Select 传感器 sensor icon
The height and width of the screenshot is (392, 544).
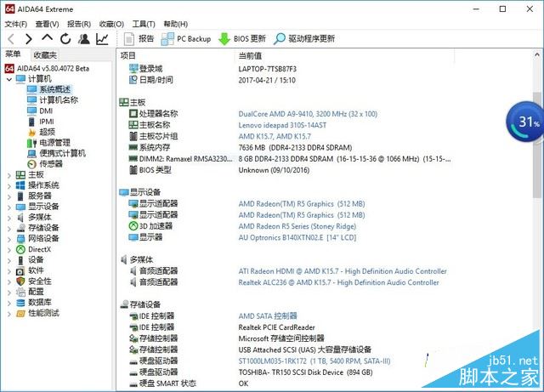[x=32, y=164]
